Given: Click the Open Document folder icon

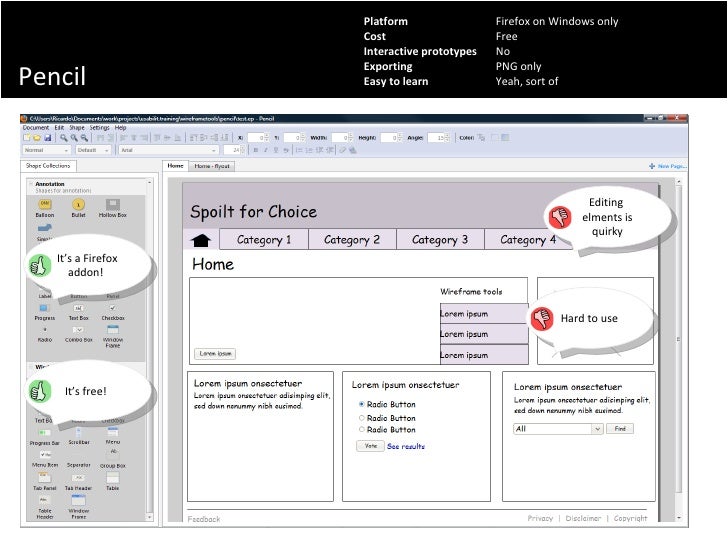Looking at the screenshot, I should click(37, 137).
